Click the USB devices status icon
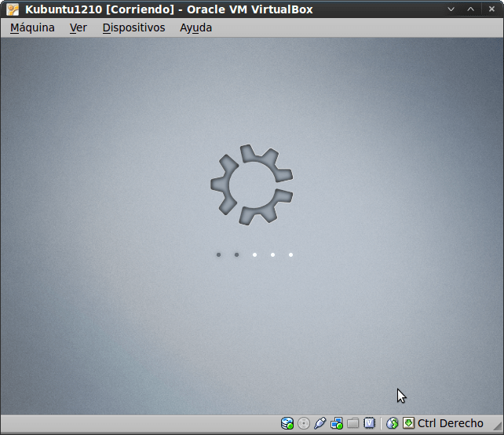 pyautogui.click(x=320, y=423)
